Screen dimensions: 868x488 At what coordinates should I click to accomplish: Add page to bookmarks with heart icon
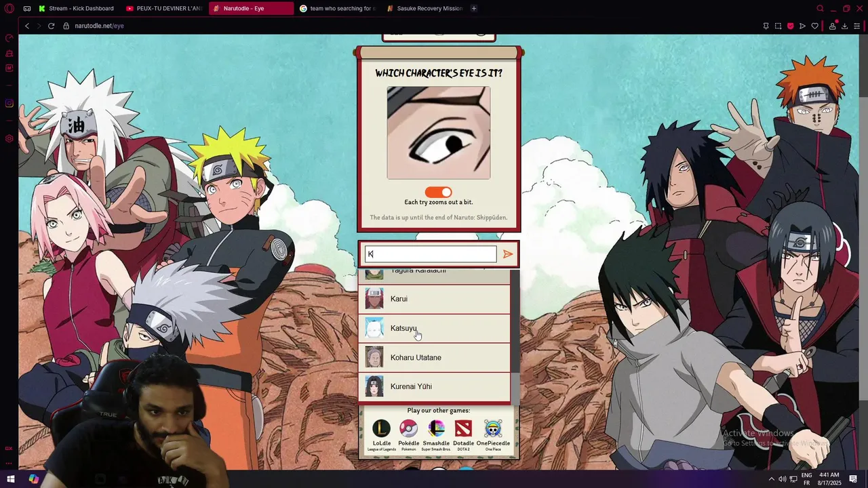point(814,26)
